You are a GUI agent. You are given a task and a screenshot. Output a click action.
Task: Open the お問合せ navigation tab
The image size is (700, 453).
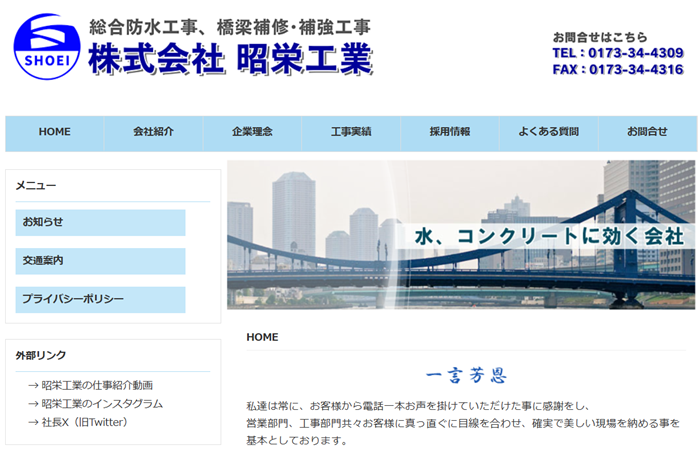pyautogui.click(x=647, y=132)
